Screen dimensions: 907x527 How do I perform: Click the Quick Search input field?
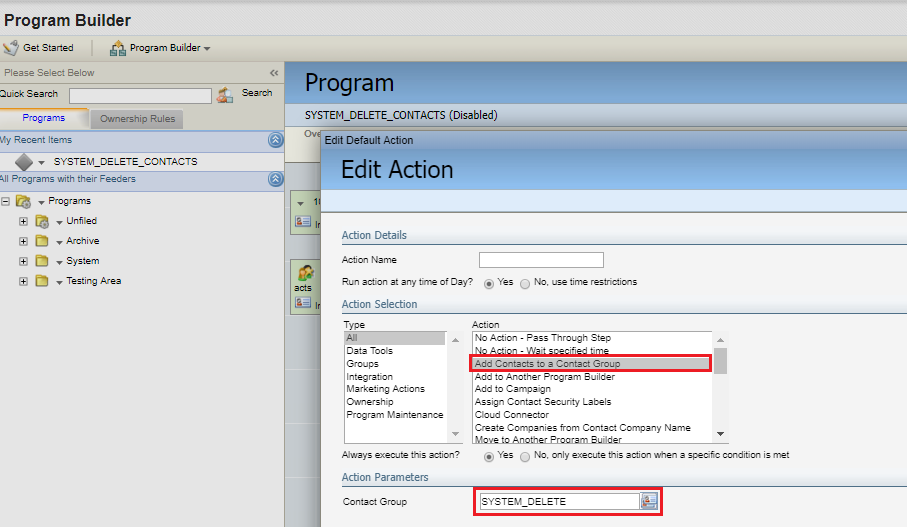(x=140, y=95)
